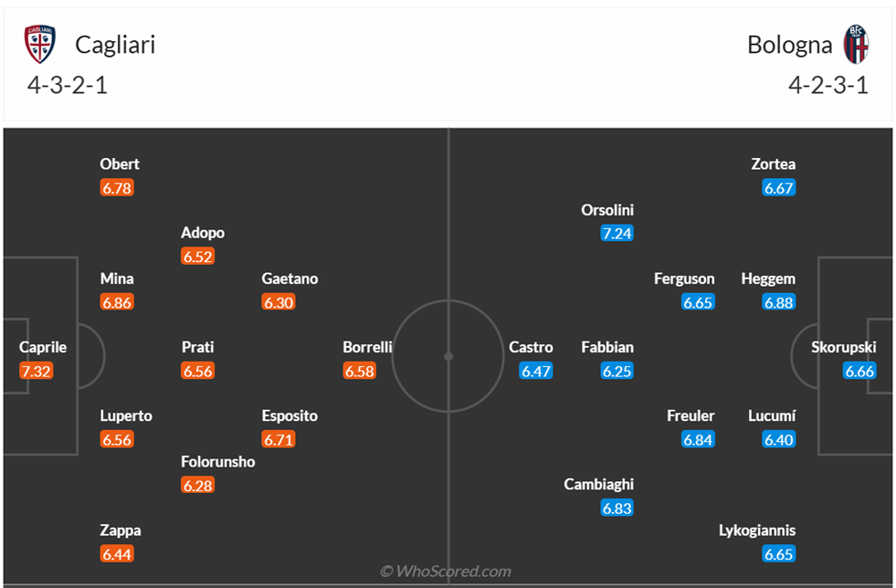
Task: Open the Bologna team name link
Action: pyautogui.click(x=789, y=44)
